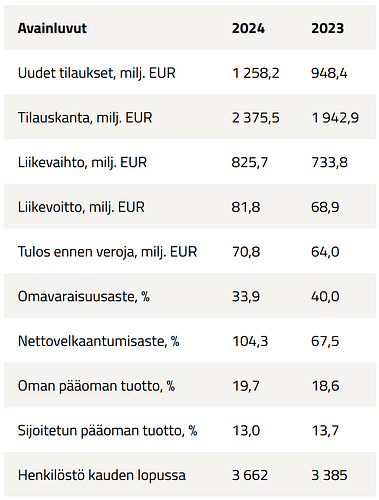The width and height of the screenshot is (379, 500).
Task: Select the 825,7 revenue value
Action: tap(250, 162)
